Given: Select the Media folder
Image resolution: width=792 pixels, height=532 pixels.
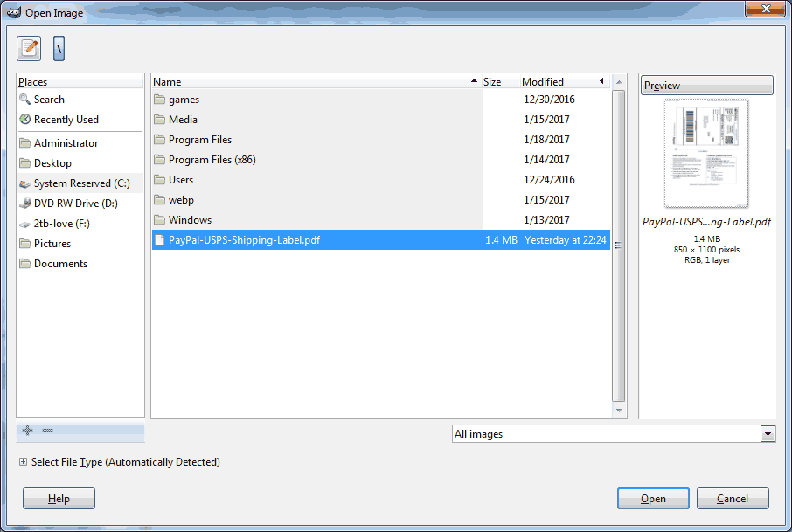Looking at the screenshot, I should (381, 120).
